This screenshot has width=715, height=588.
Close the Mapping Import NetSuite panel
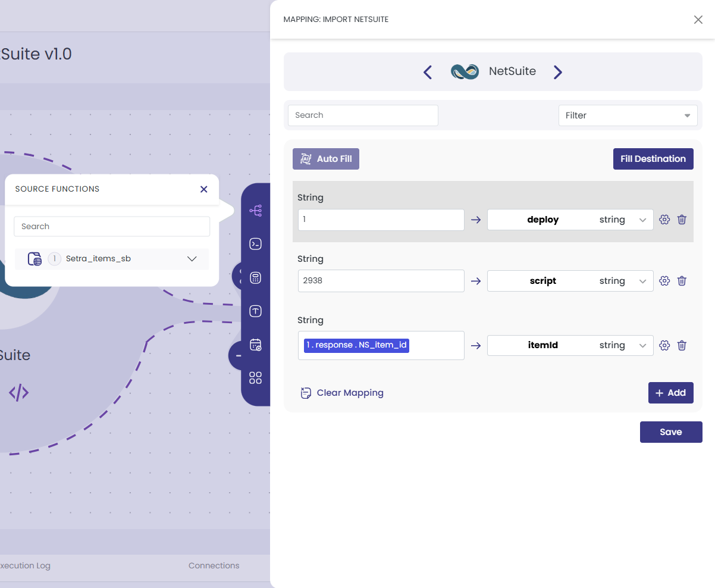point(698,20)
